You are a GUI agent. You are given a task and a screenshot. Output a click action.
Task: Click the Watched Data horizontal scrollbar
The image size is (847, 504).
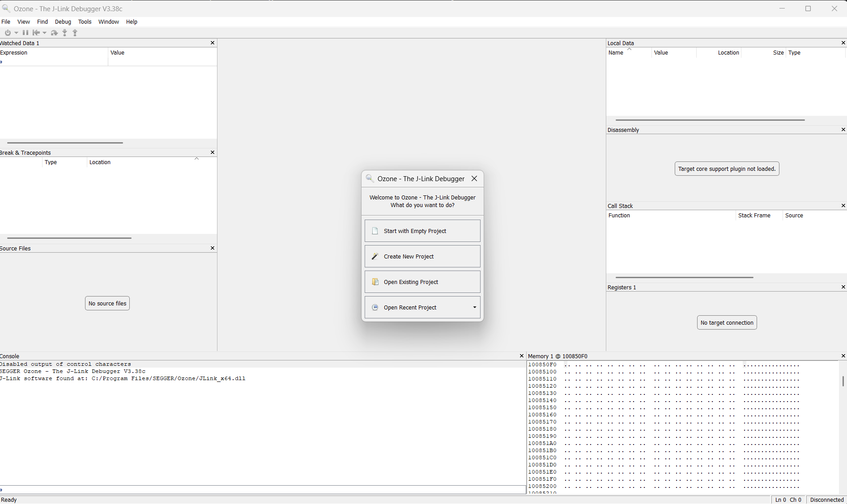coord(65,143)
